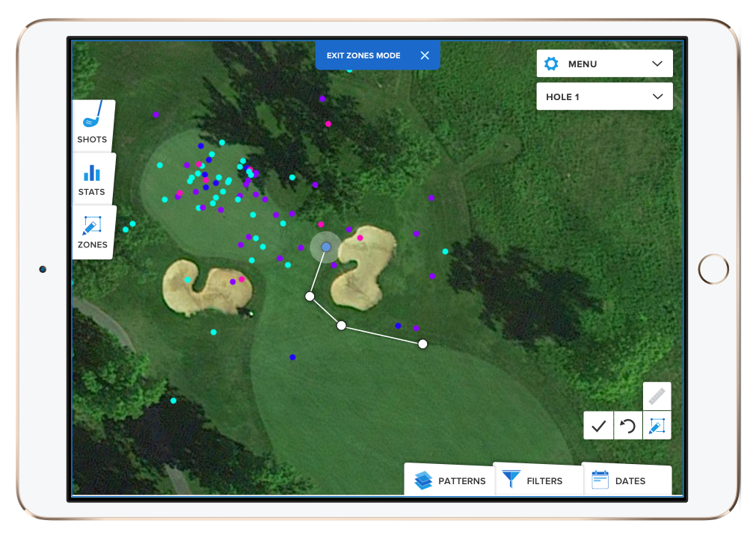The width and height of the screenshot is (756, 538).
Task: Select the blue highlighted zone point marker
Action: click(325, 247)
